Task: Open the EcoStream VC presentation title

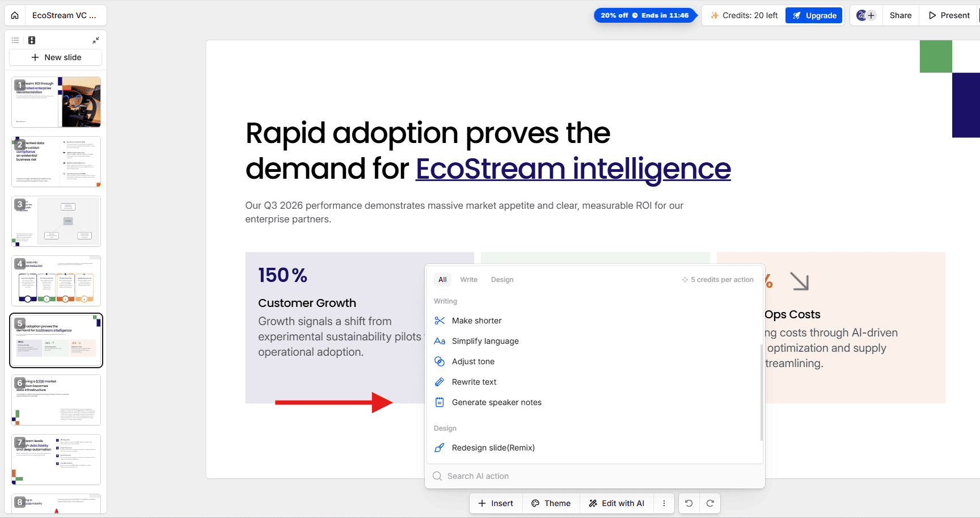Action: (64, 15)
